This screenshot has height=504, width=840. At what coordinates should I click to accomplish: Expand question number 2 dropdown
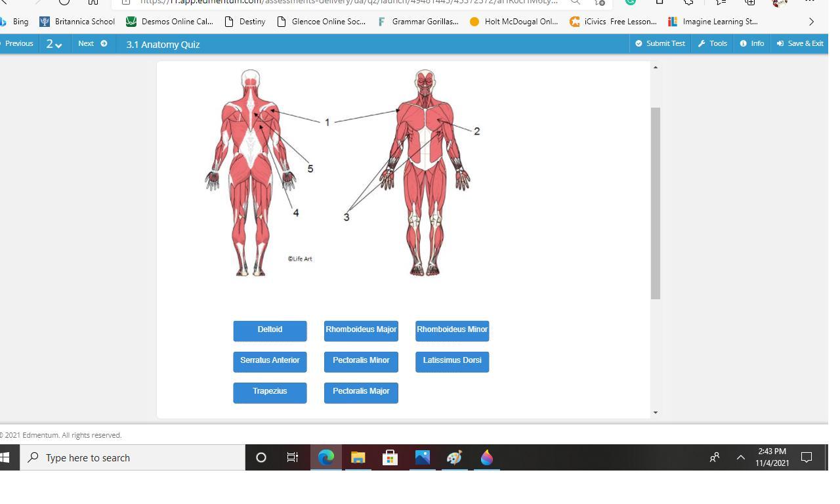(x=54, y=44)
